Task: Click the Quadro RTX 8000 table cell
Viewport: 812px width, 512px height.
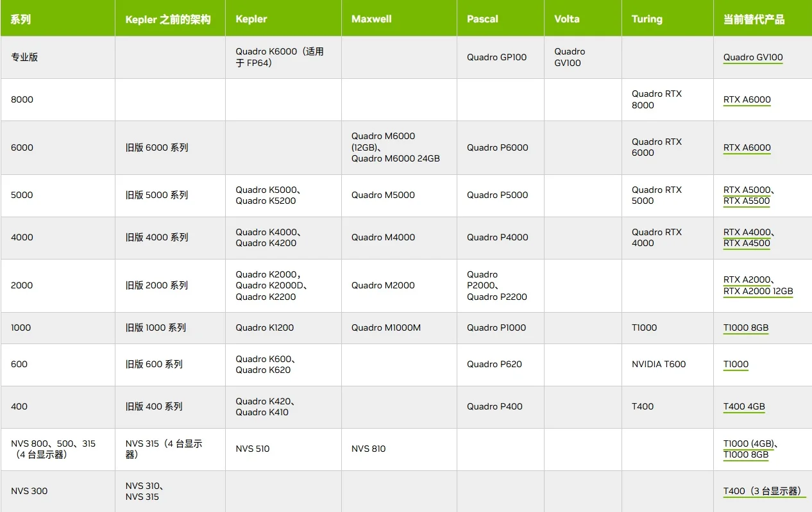Action: tap(656, 99)
